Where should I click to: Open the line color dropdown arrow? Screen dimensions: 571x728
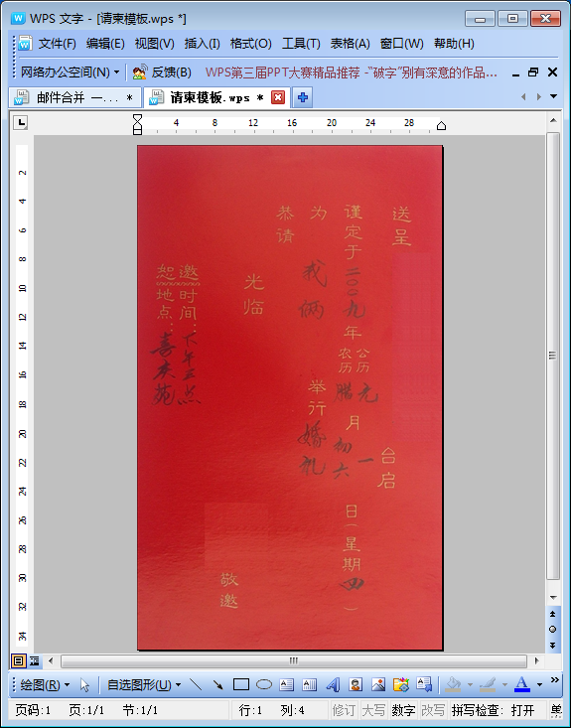[504, 685]
